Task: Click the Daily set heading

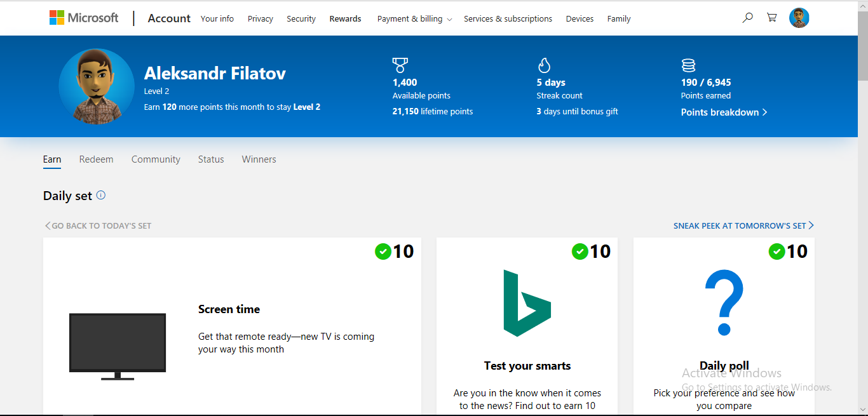Action: pos(67,196)
